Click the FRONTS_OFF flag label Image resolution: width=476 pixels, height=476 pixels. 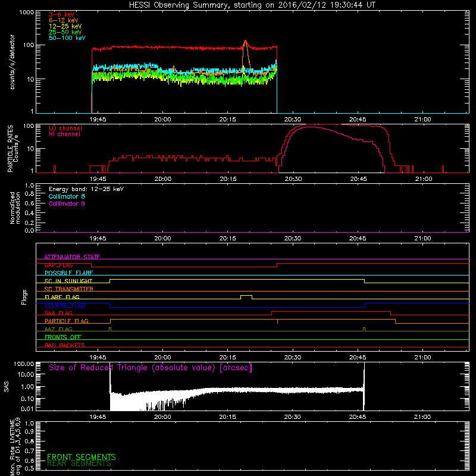63,337
